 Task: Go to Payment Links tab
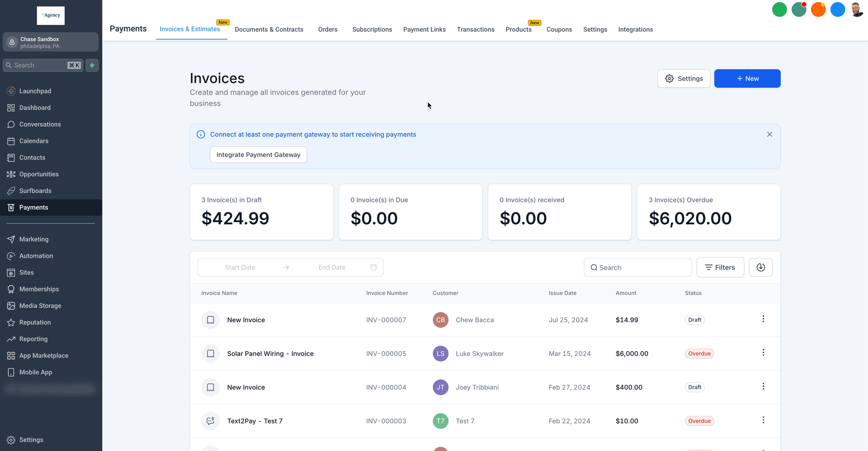point(424,30)
